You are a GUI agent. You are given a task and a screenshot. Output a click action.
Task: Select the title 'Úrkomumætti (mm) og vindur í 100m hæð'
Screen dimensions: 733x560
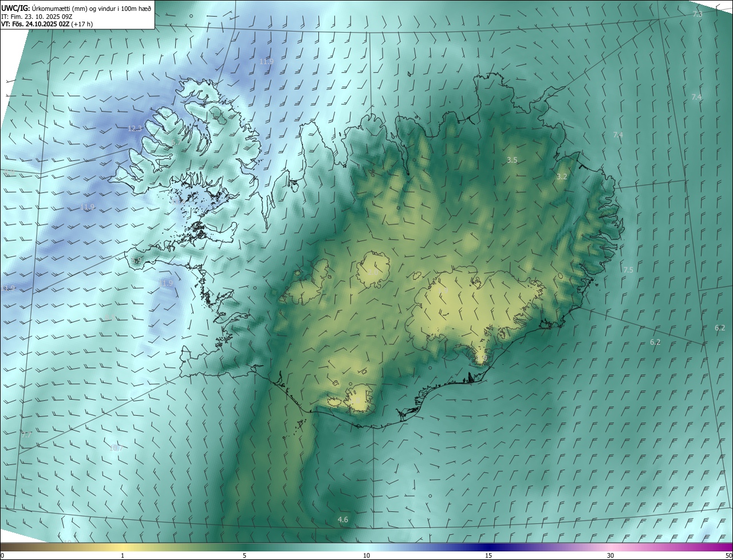tap(91, 8)
